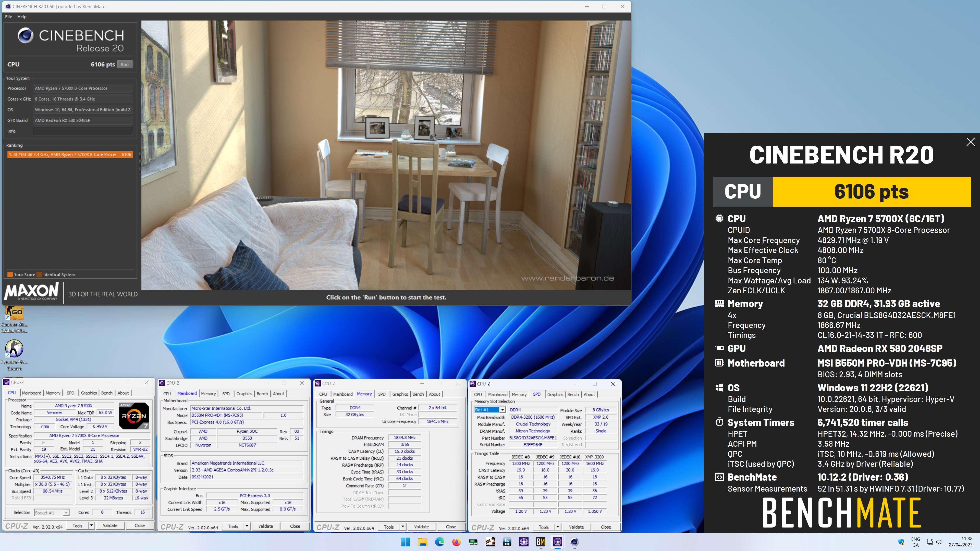Switch to Bench tab in CPU-Z CPU window
The height and width of the screenshot is (551, 980).
coord(106,393)
